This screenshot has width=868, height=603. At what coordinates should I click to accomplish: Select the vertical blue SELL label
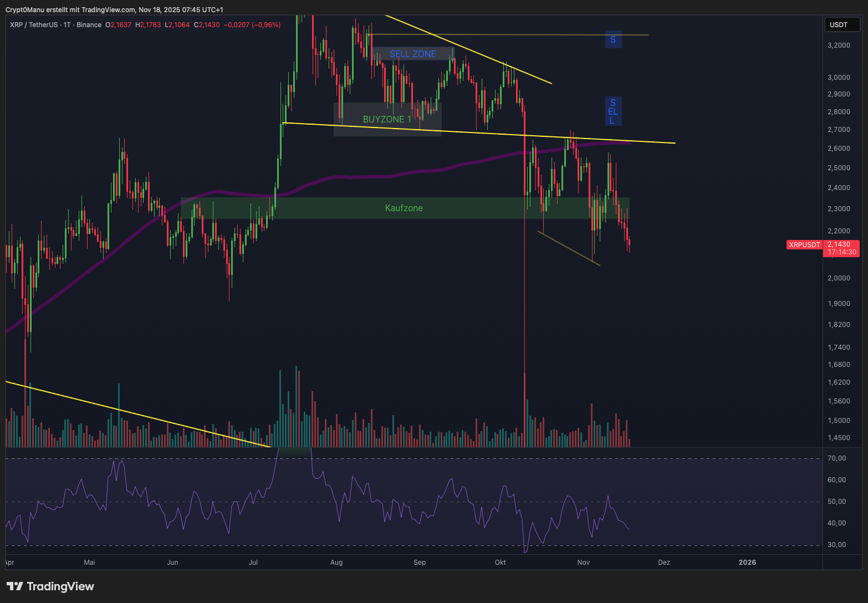(612, 111)
